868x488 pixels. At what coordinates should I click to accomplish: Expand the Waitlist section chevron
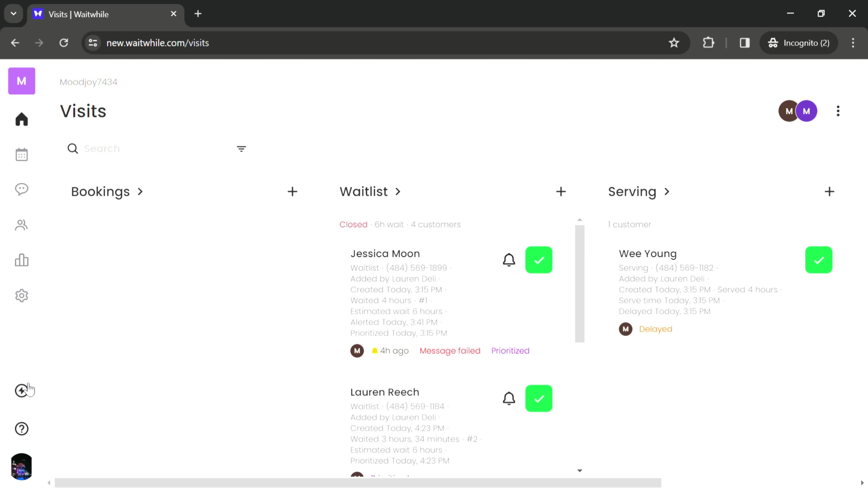pyautogui.click(x=399, y=191)
